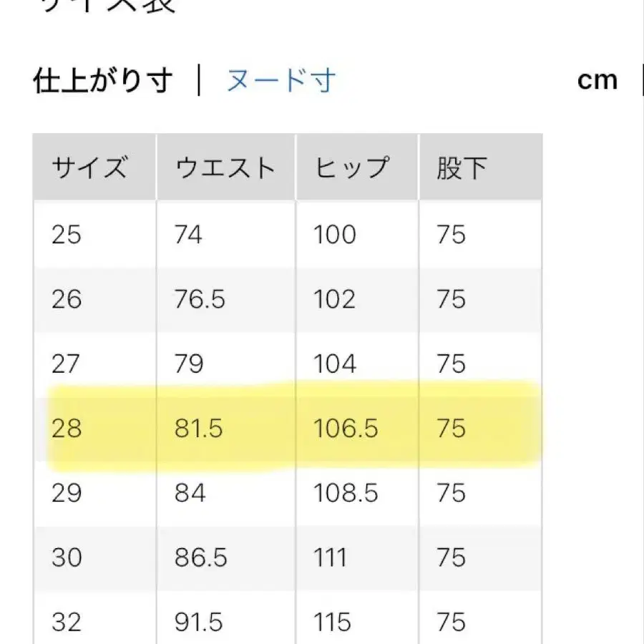
Task: Click the hip value 100 for size 25
Action: [334, 235]
